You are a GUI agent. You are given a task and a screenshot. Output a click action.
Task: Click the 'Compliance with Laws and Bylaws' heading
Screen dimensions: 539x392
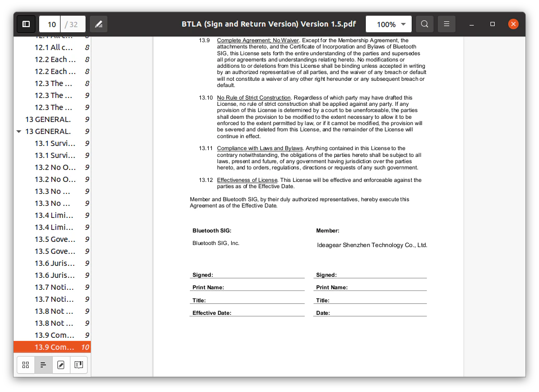(260, 148)
